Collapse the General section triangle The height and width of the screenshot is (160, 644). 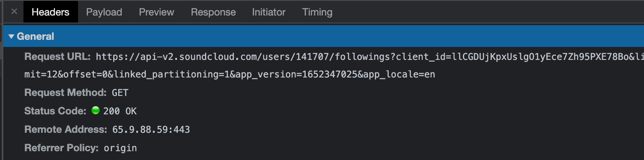point(11,37)
